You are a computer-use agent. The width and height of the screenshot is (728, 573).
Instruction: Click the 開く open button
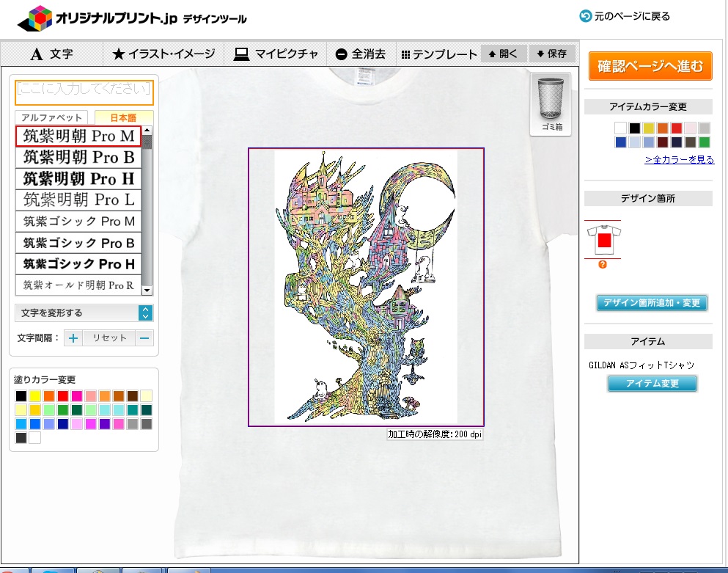pos(503,54)
